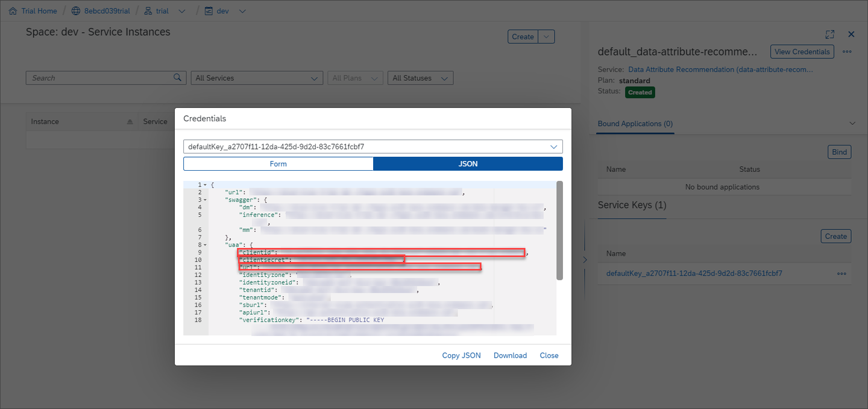
Task: Click the Status header in Bound Applications
Action: [x=750, y=170]
